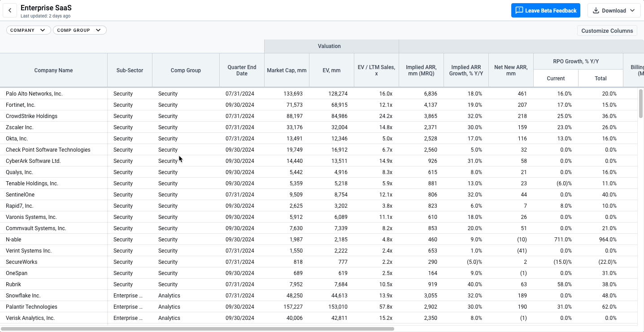Click the Enterprise SaaS page title

[x=46, y=8]
